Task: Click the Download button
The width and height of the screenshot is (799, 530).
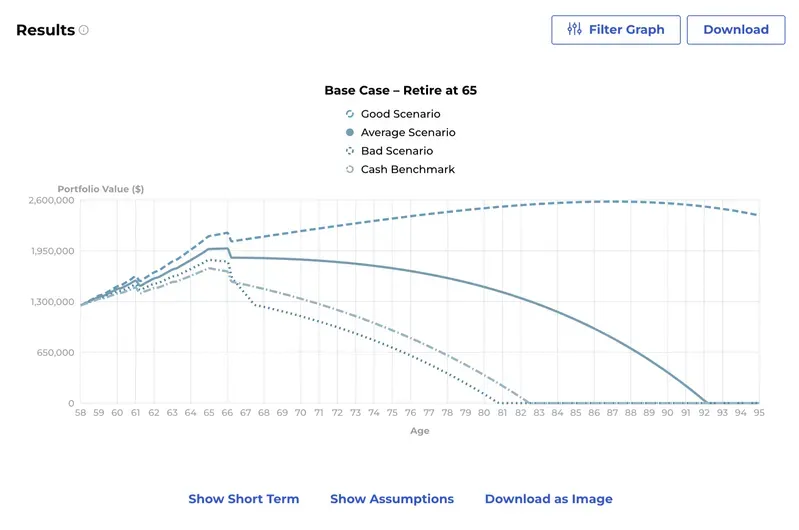Action: pyautogui.click(x=736, y=30)
